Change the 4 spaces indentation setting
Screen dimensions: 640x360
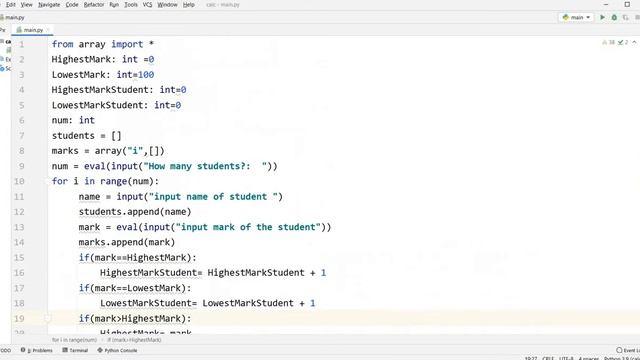pyautogui.click(x=588, y=358)
